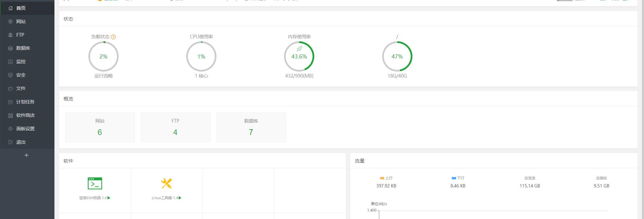Open 面板设置 panel settings
This screenshot has height=219, width=644.
pyautogui.click(x=27, y=129)
